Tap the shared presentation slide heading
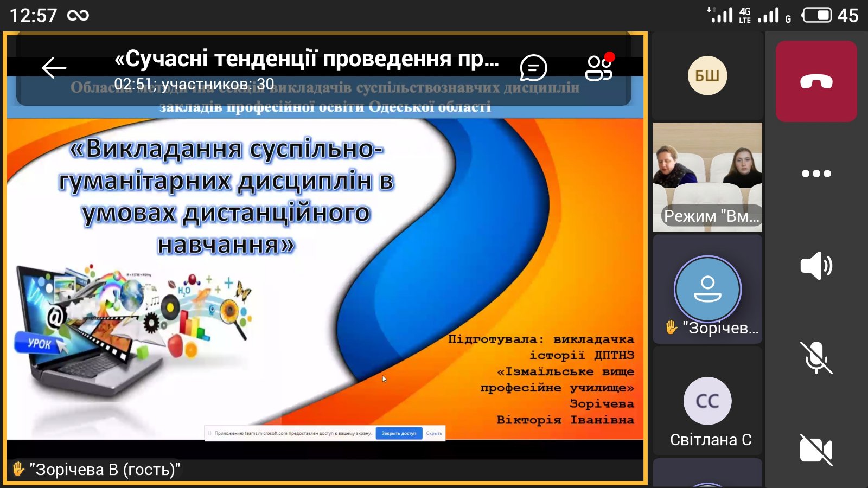The image size is (868, 488). click(226, 195)
